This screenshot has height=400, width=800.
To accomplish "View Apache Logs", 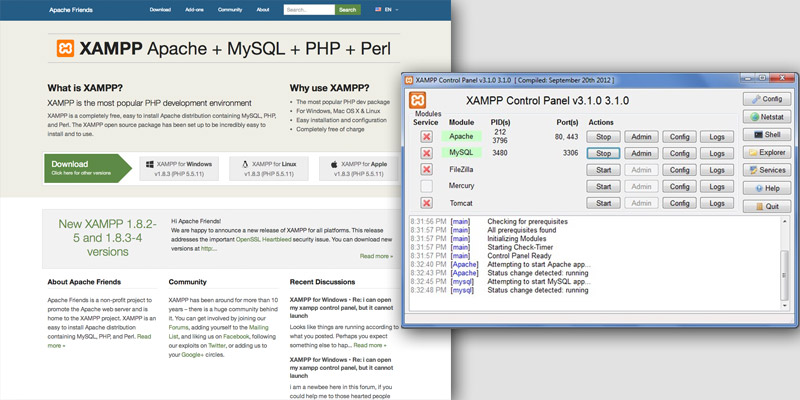I will (717, 137).
